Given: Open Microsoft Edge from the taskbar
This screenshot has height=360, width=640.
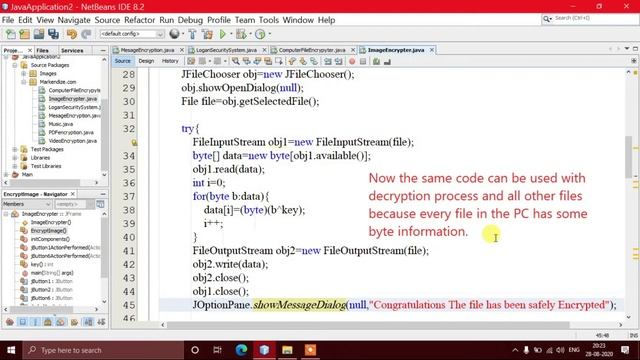Looking at the screenshot, I should click(241, 350).
